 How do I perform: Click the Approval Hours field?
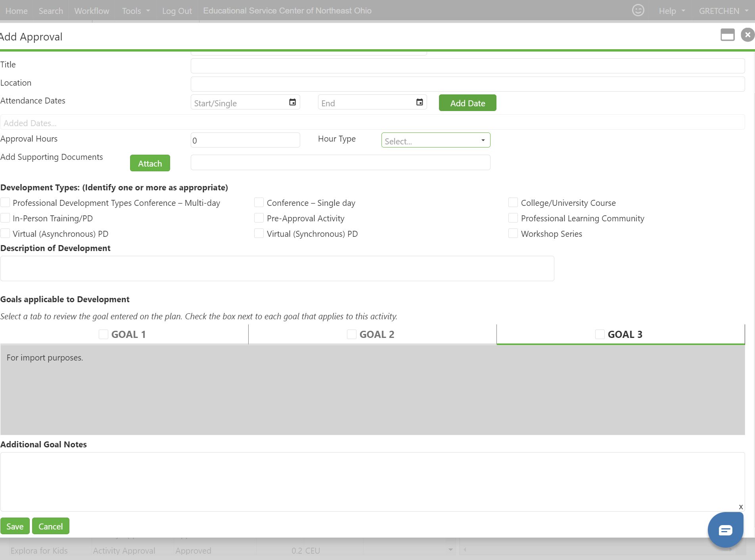tap(245, 140)
